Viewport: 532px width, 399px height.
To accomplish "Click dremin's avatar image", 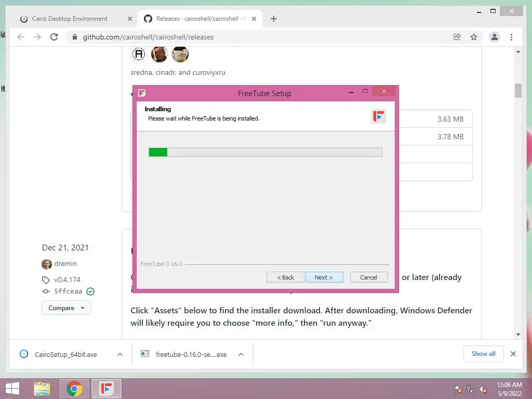I will point(46,263).
